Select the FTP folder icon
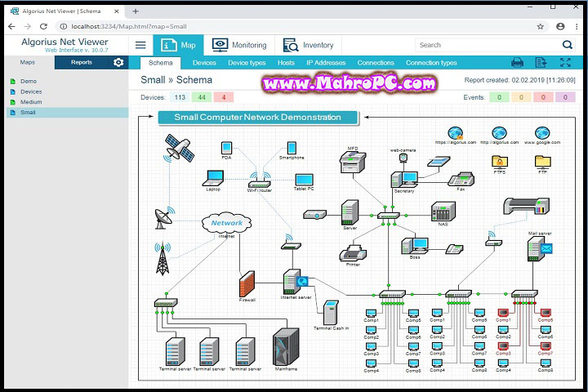The height and width of the screenshot is (392, 588). [x=542, y=162]
